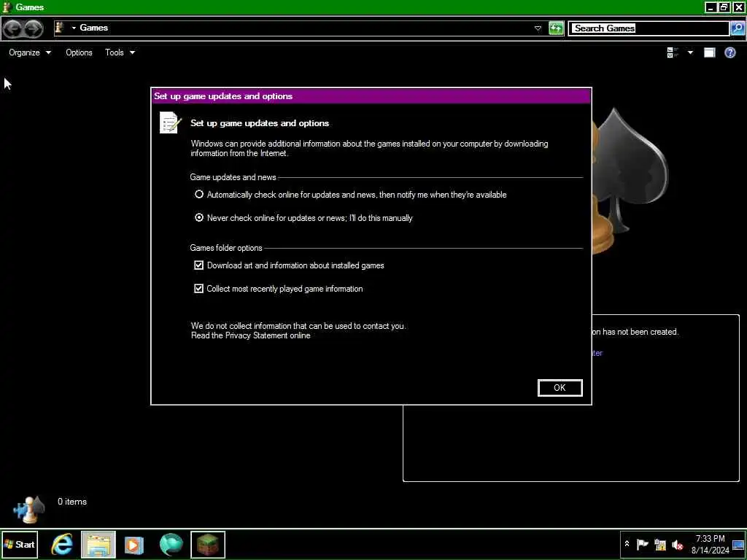The height and width of the screenshot is (560, 747).
Task: Click the network tray icon
Action: coord(660,544)
